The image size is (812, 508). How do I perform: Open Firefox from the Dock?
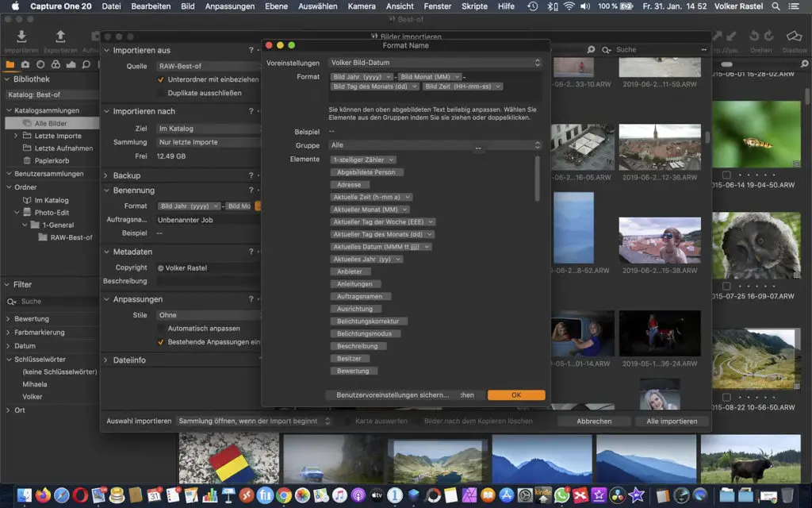click(43, 495)
